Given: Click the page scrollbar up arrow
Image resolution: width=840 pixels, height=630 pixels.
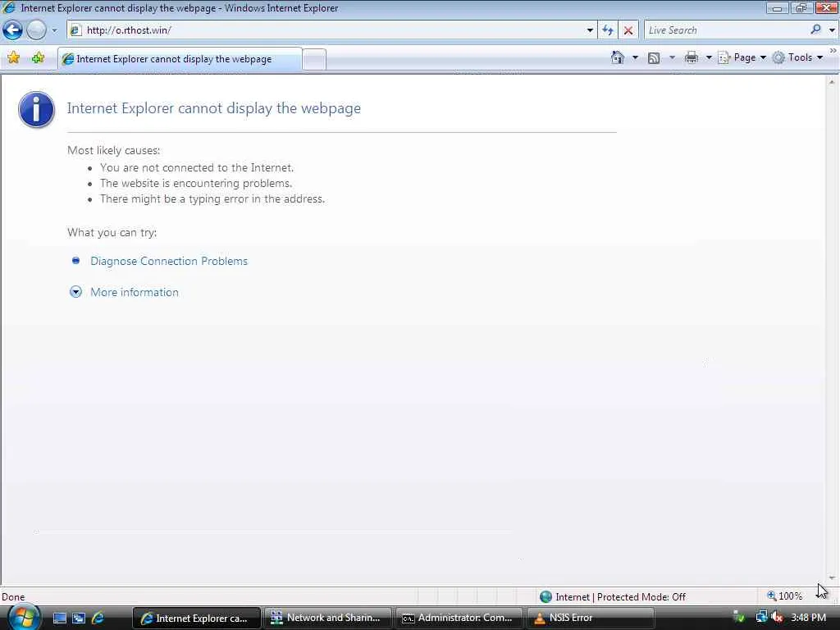Looking at the screenshot, I should click(x=832, y=82).
